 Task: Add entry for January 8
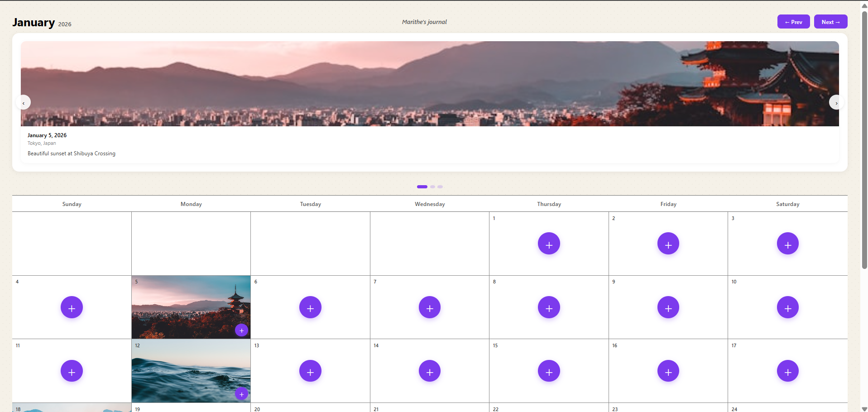click(549, 307)
